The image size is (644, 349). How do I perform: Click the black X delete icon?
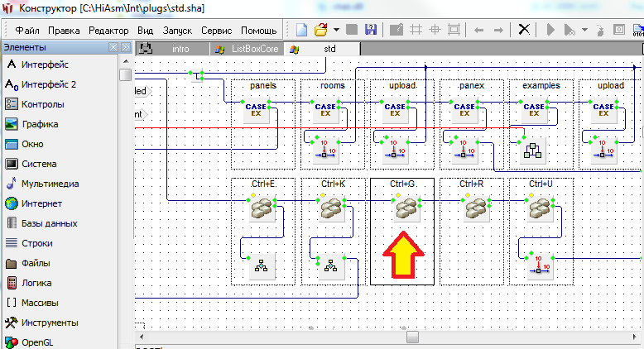point(524,30)
